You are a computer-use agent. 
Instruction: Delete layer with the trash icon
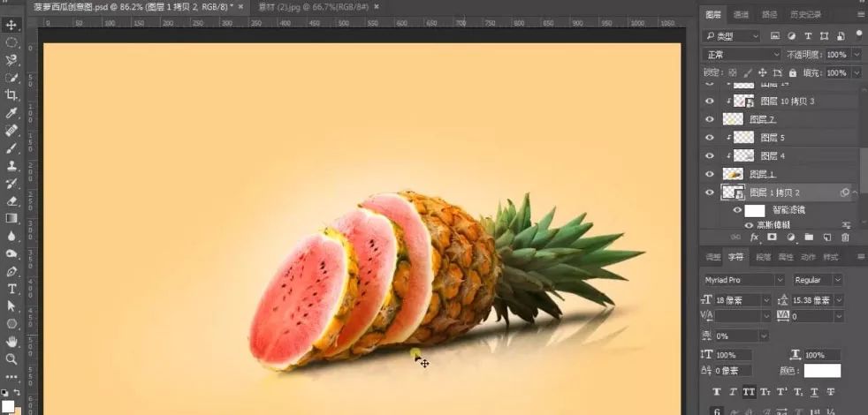coord(845,238)
